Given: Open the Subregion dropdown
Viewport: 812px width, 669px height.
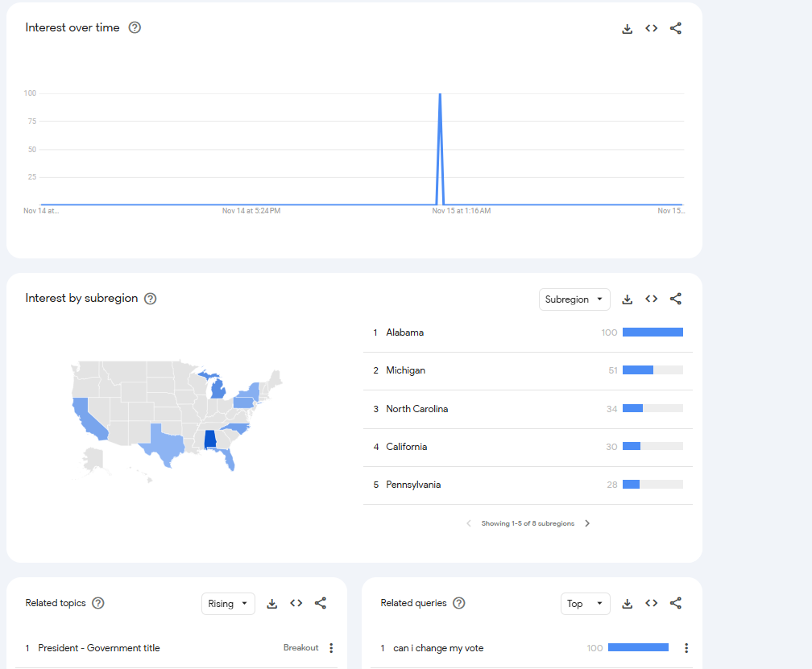Looking at the screenshot, I should click(574, 299).
